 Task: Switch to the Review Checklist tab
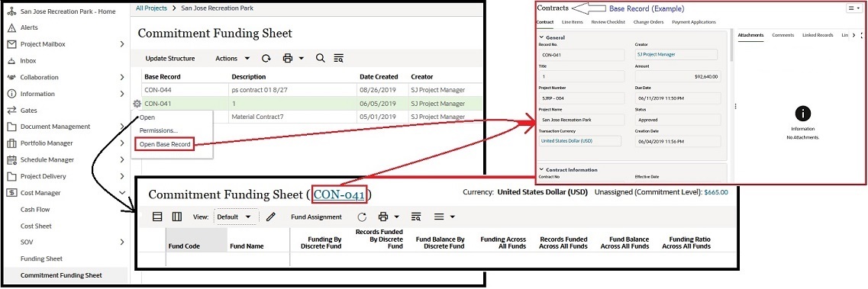tap(608, 22)
